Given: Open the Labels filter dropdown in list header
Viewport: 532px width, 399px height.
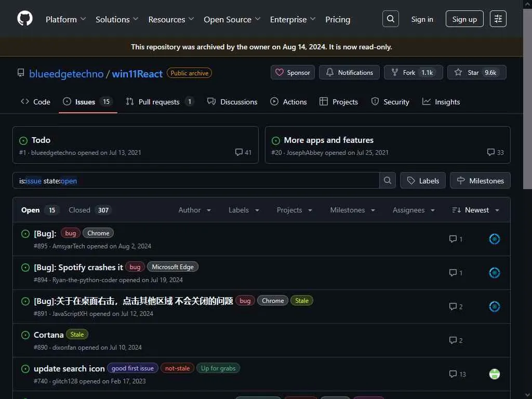Looking at the screenshot, I should [x=244, y=210].
